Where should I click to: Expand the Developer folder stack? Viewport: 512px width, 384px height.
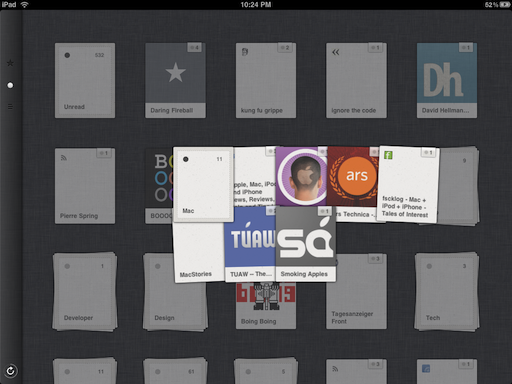point(85,292)
